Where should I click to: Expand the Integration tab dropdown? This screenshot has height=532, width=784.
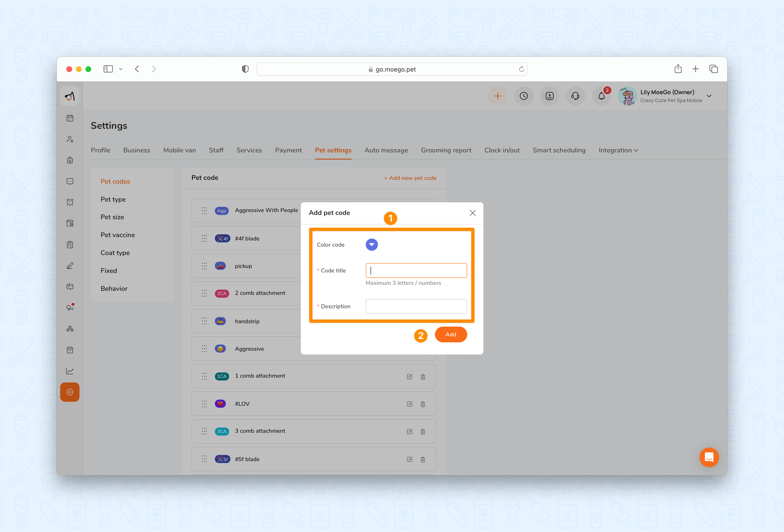[618, 150]
